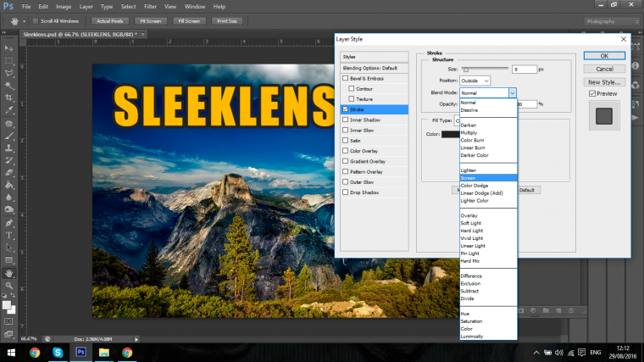Viewport: 644px width, 362px height.
Task: Open the Photography workspace dropdown
Action: tap(612, 21)
